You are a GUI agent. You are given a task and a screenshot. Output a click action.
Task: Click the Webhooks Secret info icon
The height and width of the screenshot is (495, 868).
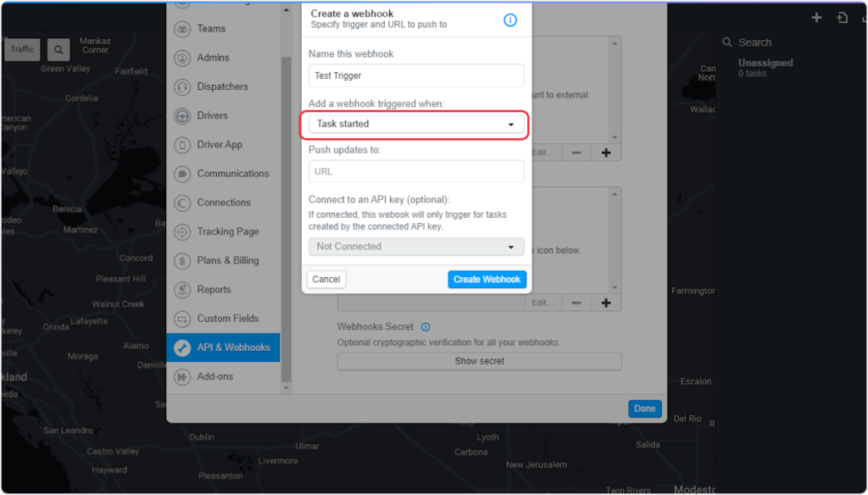click(x=426, y=327)
